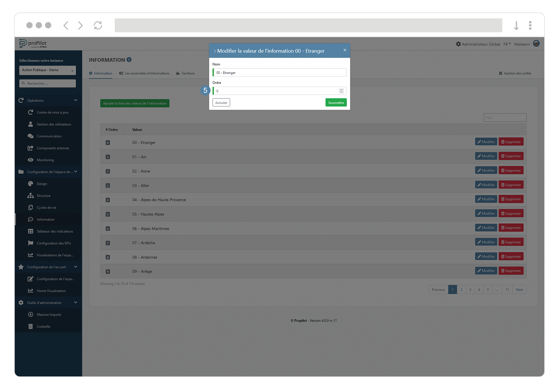This screenshot has width=559, height=392.
Task: Click the Administrateur Global gear icon
Action: click(458, 44)
